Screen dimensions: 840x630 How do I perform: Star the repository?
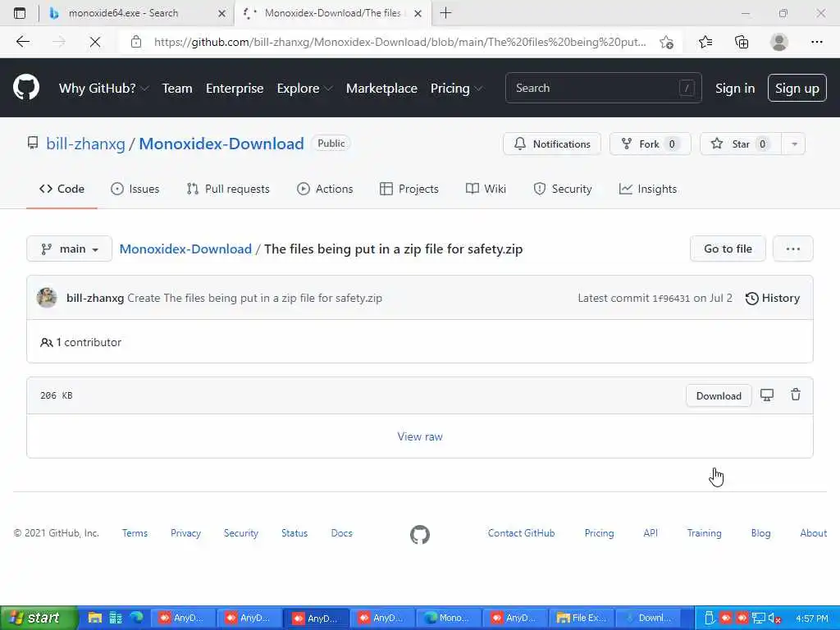[741, 144]
